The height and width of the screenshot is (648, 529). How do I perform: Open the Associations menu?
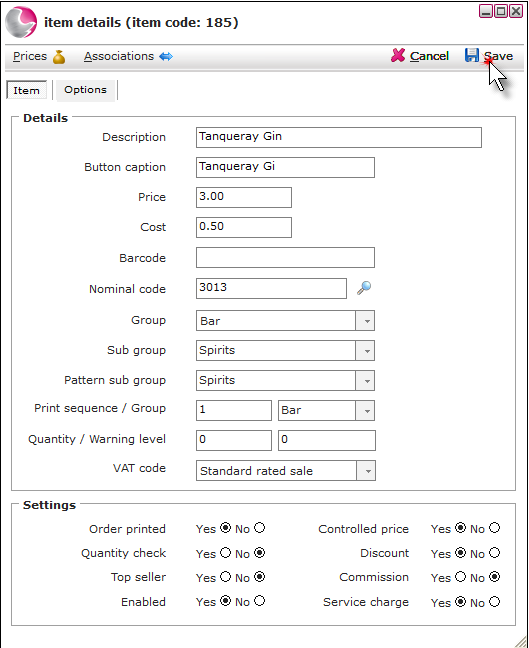tap(119, 56)
